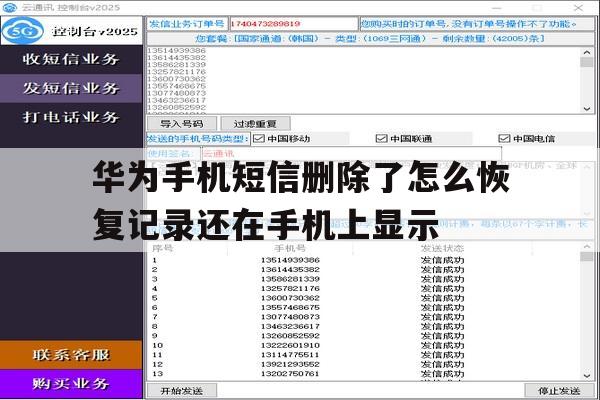Open the 打电话业务 section
Screen dimensions: 600x400
click(71, 117)
